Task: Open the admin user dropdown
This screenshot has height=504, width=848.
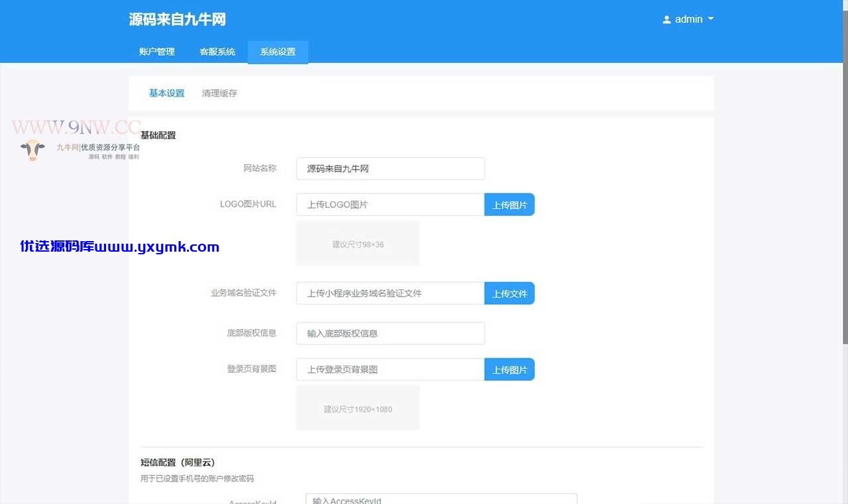Action: tap(688, 19)
